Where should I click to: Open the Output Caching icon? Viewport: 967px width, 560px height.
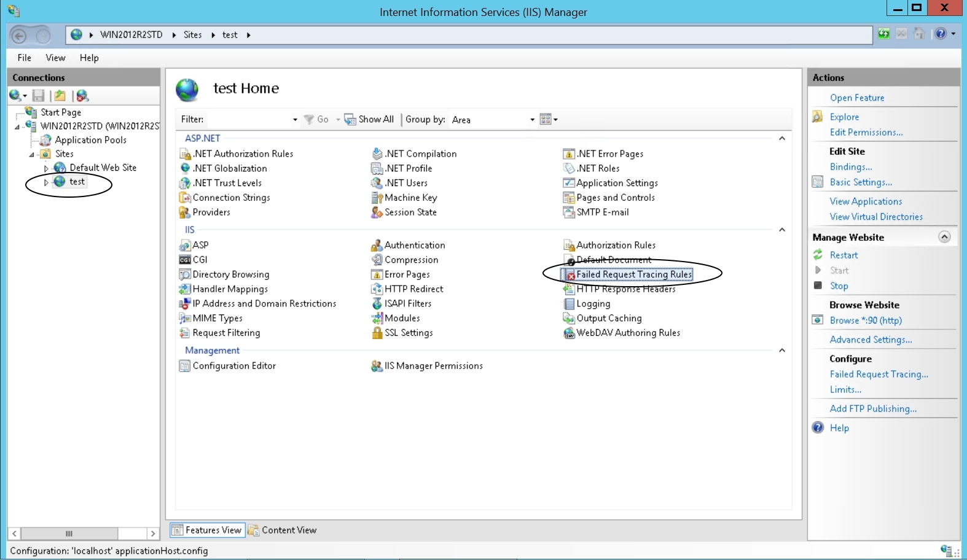point(569,318)
